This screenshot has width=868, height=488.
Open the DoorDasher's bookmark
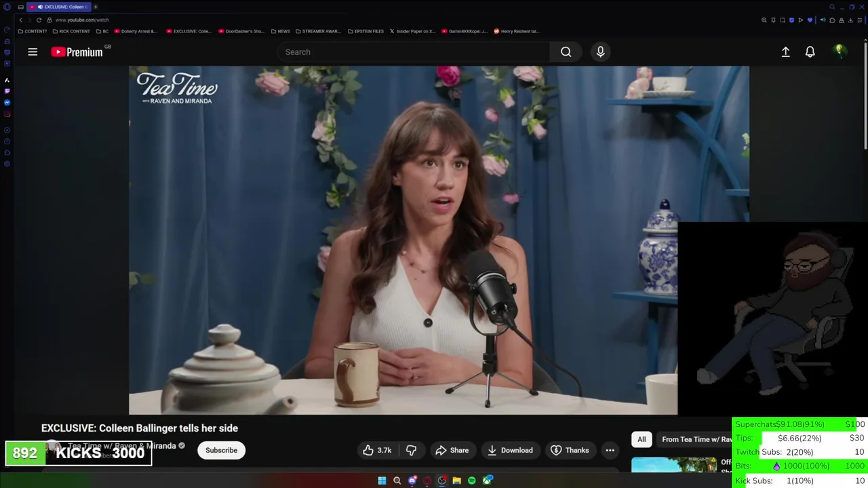[241, 31]
